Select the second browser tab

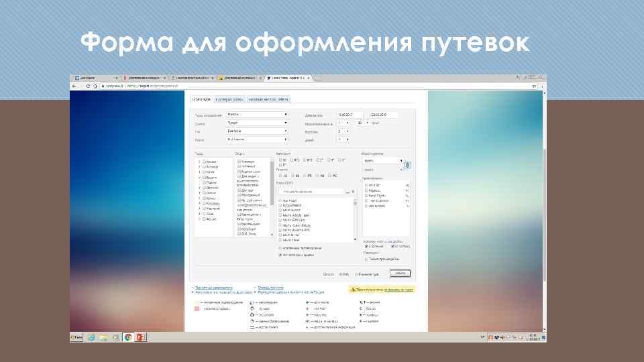pyautogui.click(x=144, y=78)
